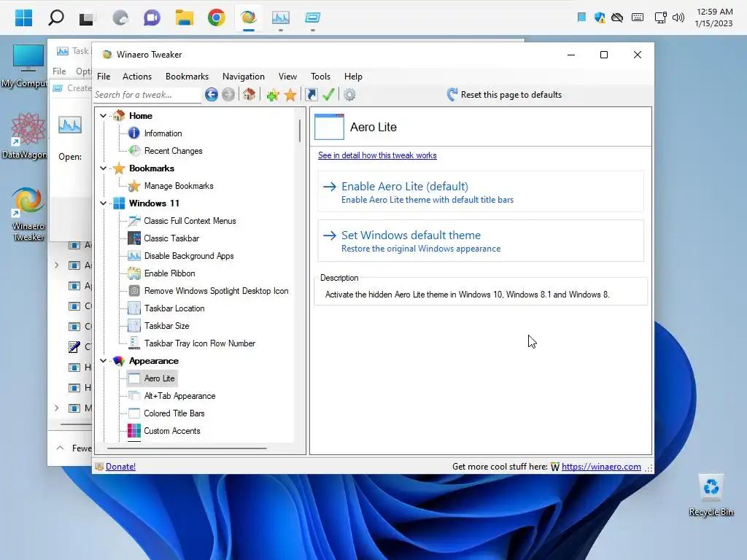Viewport: 747px width, 560px height.
Task: Open the https://winaero.com link
Action: pos(601,467)
